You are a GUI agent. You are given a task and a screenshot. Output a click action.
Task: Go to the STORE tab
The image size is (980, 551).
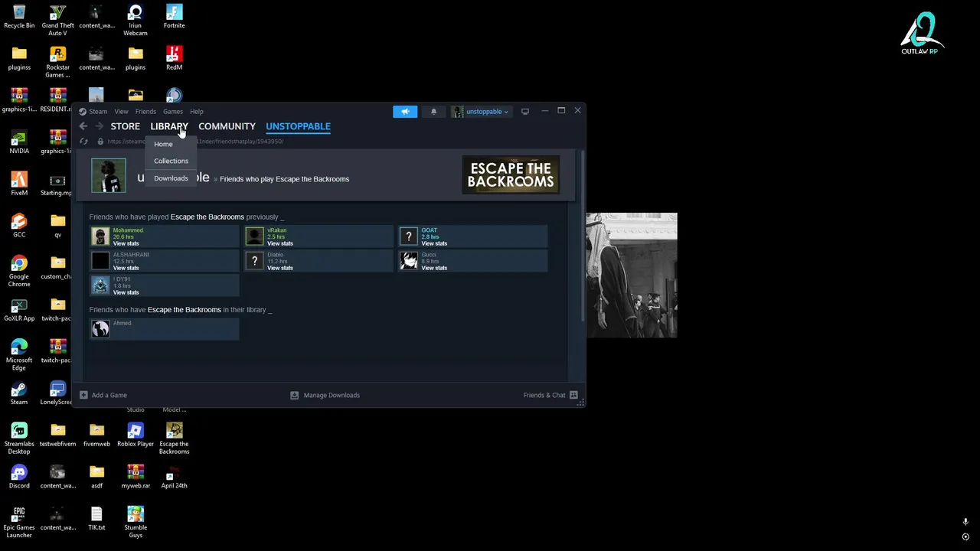pyautogui.click(x=125, y=126)
